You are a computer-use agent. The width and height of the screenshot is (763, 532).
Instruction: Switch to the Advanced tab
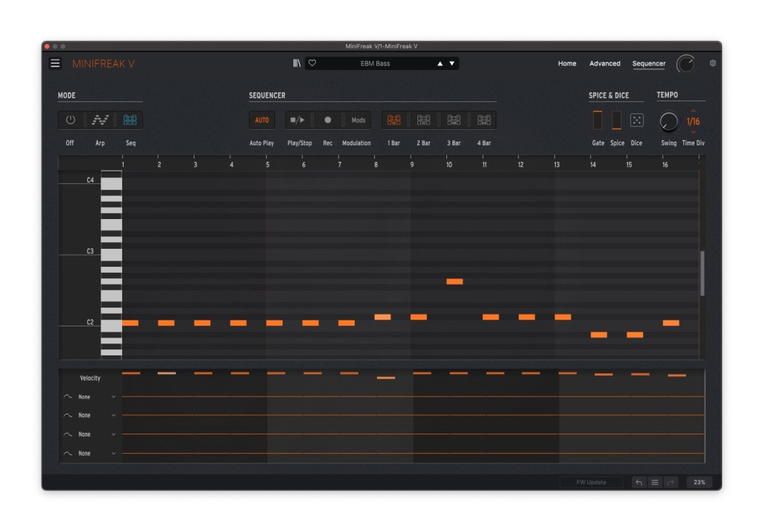click(x=604, y=63)
